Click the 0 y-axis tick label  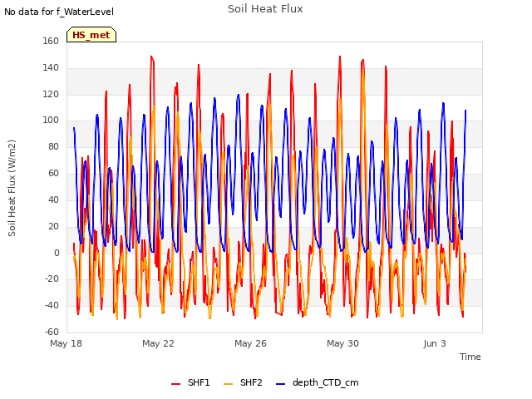click(57, 253)
